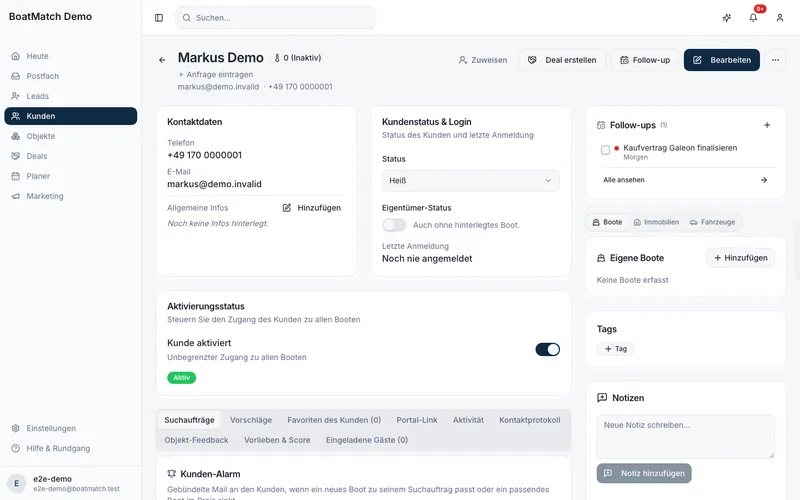Select the Boote category tab
Viewport: 800px width, 500px height.
[607, 222]
